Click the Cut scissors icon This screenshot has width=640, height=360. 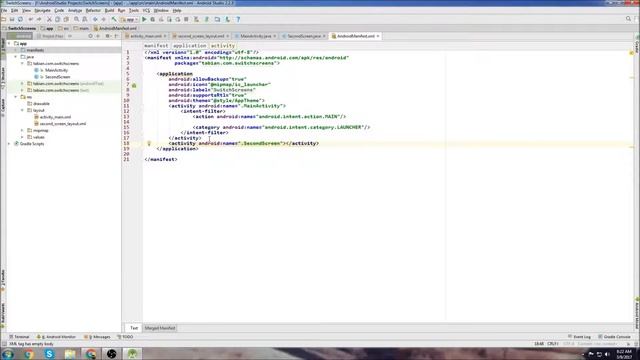(x=49, y=19)
